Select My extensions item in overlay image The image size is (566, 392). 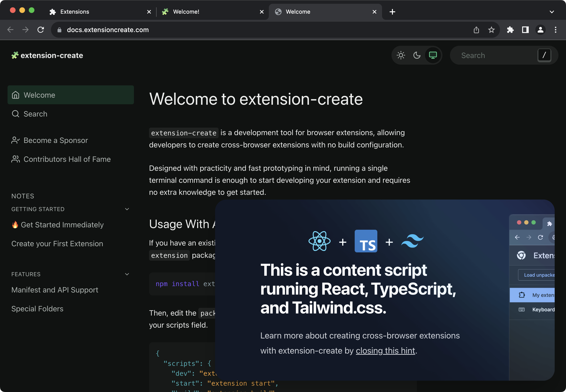532,295
